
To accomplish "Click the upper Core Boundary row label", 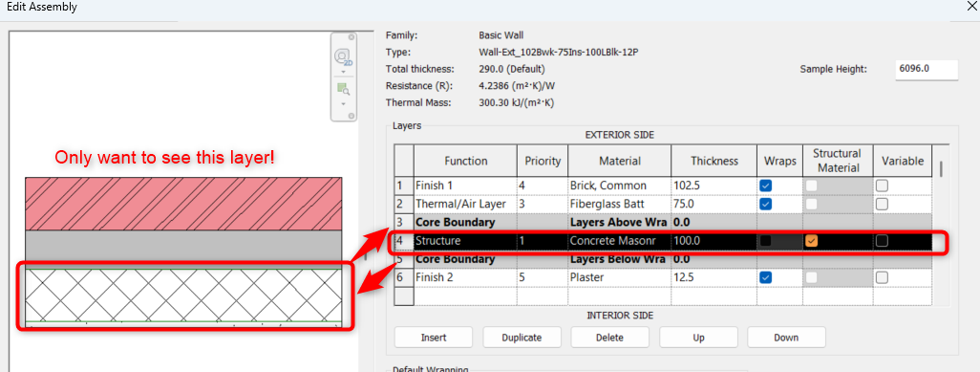I will tap(465, 222).
